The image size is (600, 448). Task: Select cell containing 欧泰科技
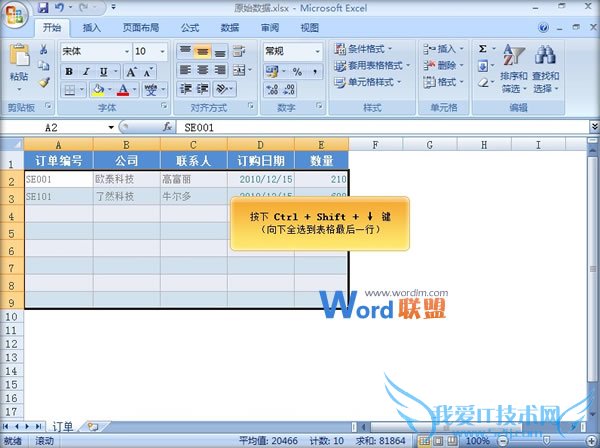tap(127, 179)
